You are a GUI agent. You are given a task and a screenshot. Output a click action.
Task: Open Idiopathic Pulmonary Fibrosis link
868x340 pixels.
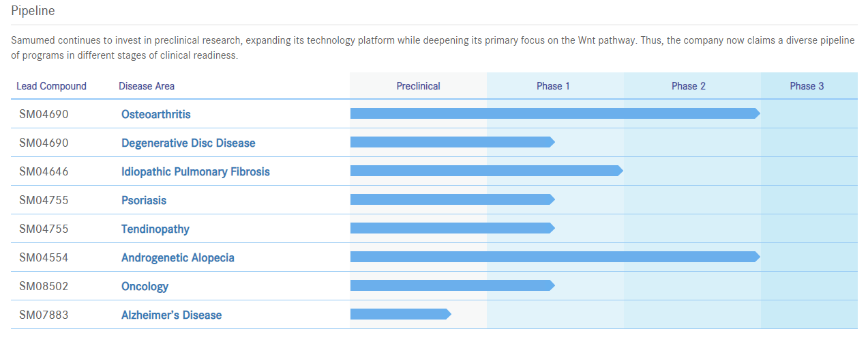pos(196,171)
